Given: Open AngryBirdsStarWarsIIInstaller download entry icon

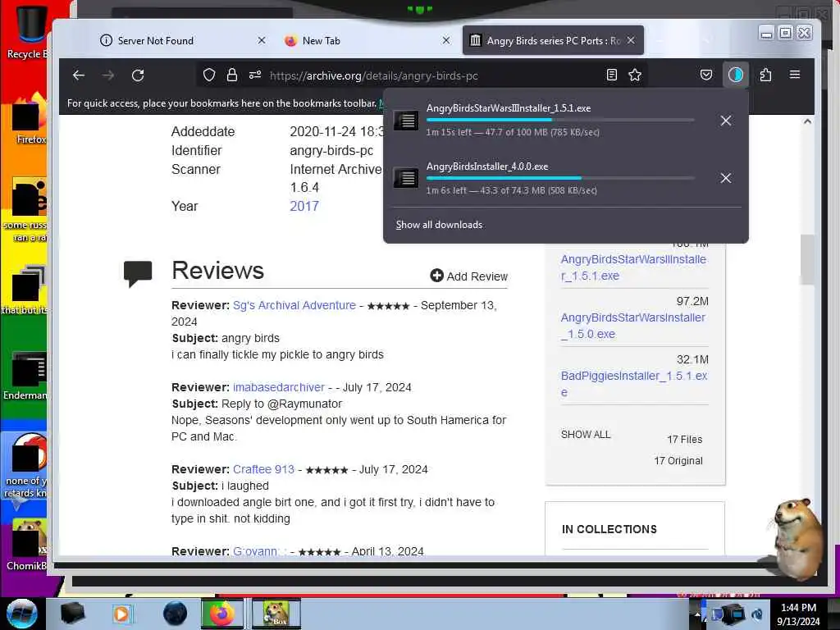Looking at the screenshot, I should click(406, 121).
